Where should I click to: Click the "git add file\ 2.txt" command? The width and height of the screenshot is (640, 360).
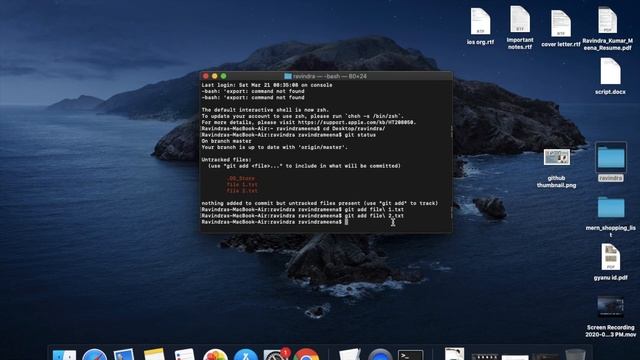point(374,216)
